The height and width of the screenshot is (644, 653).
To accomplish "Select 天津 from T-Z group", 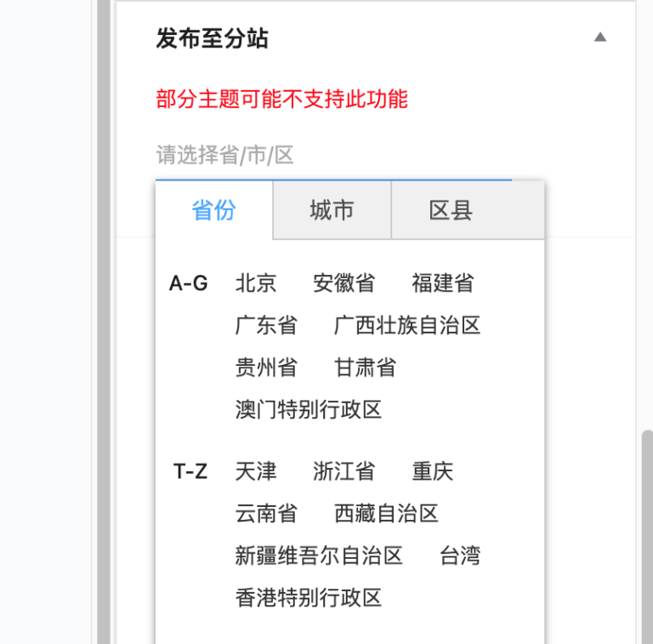I will [x=256, y=471].
